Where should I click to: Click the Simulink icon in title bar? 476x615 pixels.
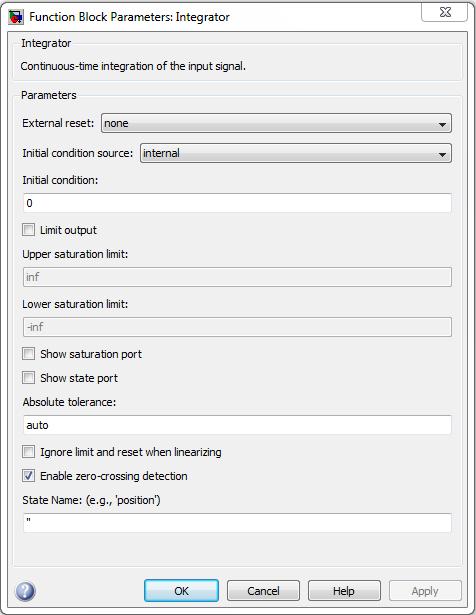16,17
